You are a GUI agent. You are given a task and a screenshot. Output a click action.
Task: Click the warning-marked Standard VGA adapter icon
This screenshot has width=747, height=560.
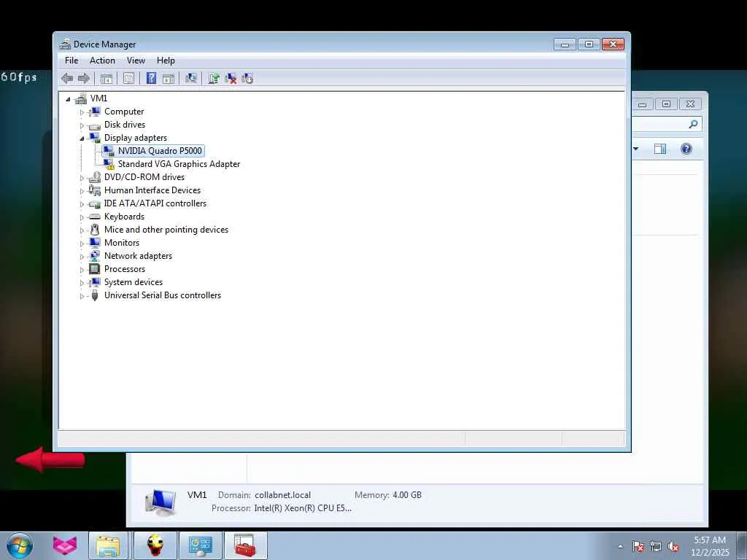point(109,164)
